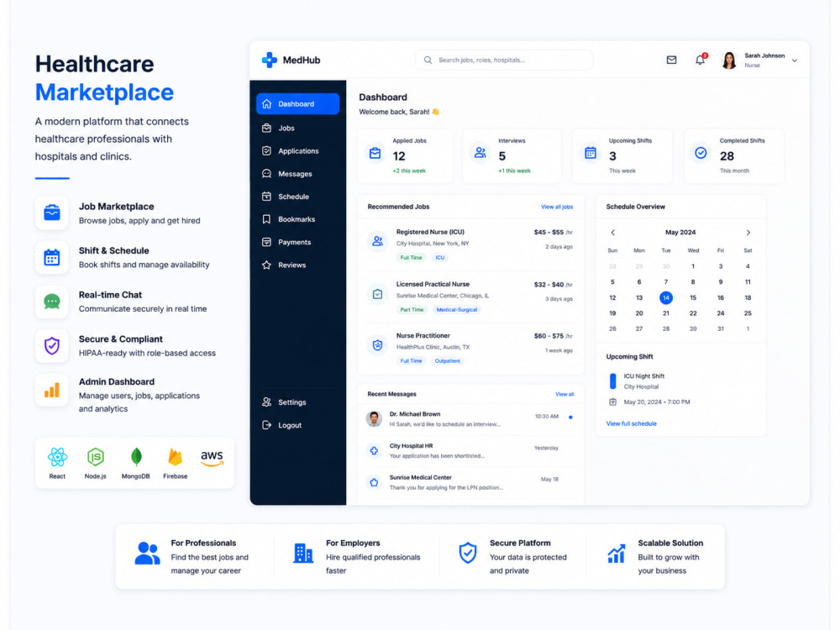
Task: Open the Registered Nurse (ICU) job title
Action: pyautogui.click(x=430, y=232)
